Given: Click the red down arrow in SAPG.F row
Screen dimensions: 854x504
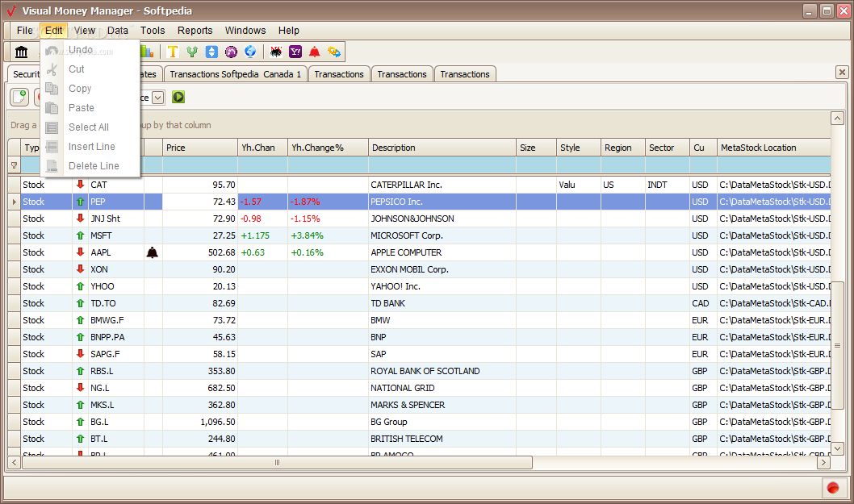Looking at the screenshot, I should (x=80, y=354).
